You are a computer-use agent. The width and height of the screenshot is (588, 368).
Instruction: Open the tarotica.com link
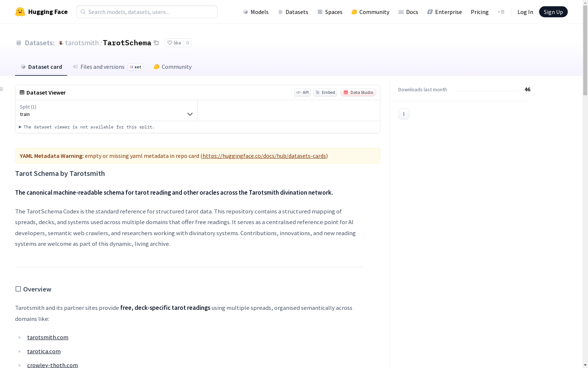pos(44,351)
